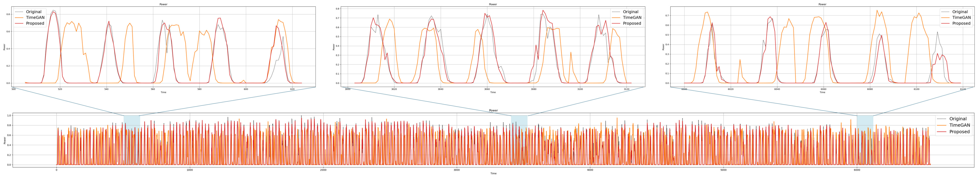Click the 540 tick label on the top-left x-axis
The image size is (980, 180).
tap(107, 89)
